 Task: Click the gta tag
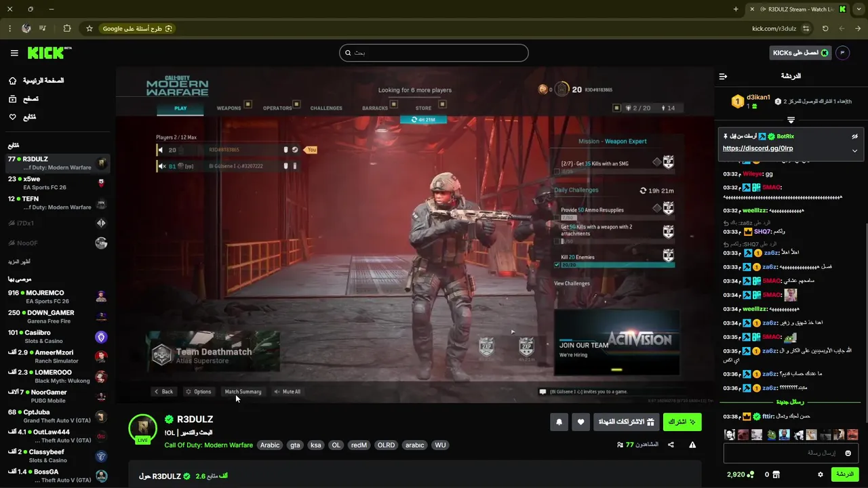point(295,445)
